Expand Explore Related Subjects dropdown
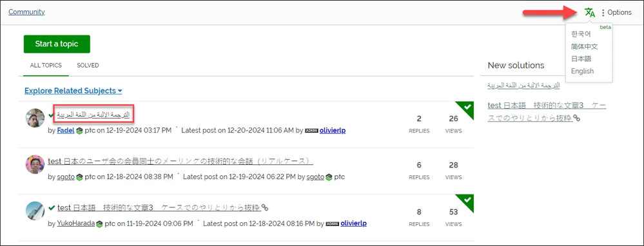This screenshot has height=246, width=644. point(73,91)
